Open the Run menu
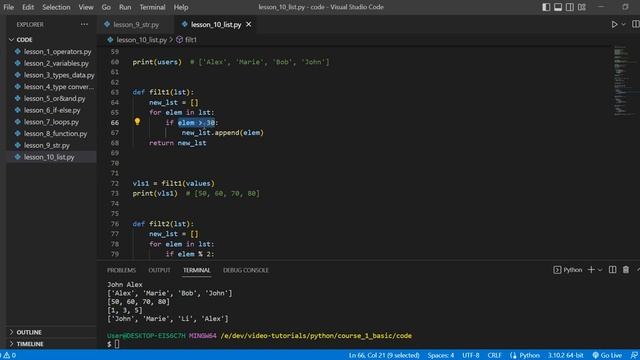Viewport: 640px width, 360px height. [125, 7]
